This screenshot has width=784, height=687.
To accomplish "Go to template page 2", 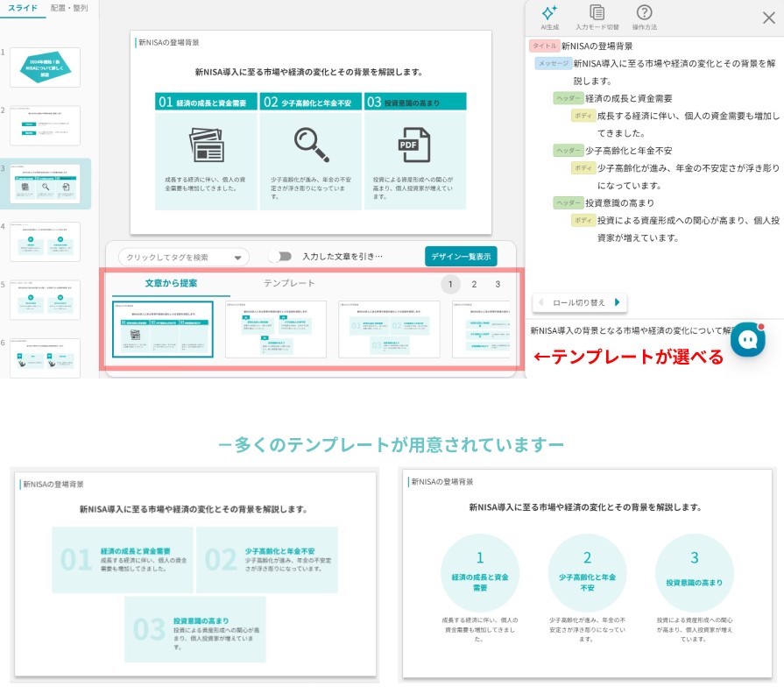I will pyautogui.click(x=474, y=284).
